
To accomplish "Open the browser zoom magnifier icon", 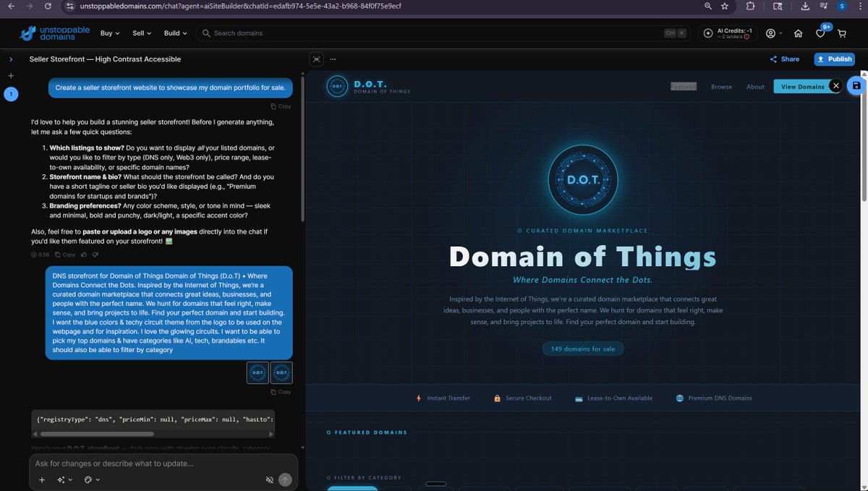I will (x=707, y=6).
